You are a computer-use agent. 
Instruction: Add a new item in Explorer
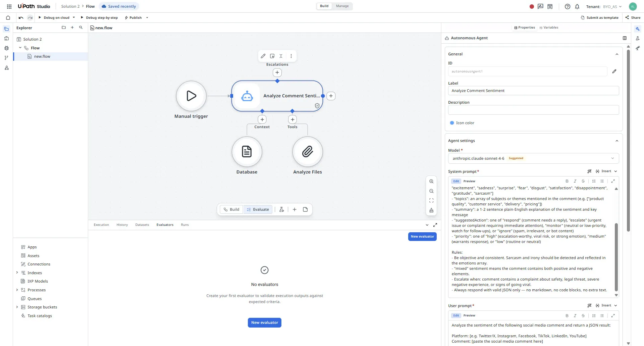[72, 28]
